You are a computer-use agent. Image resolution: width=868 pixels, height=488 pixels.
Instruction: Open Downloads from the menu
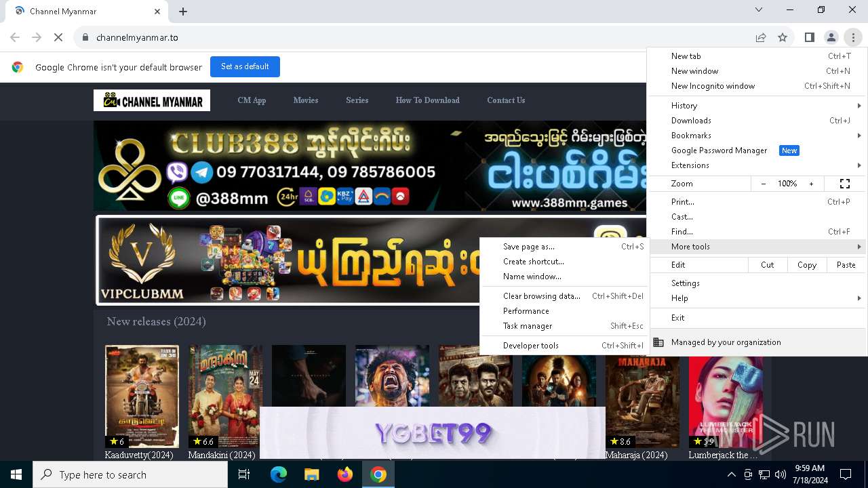[757, 121]
